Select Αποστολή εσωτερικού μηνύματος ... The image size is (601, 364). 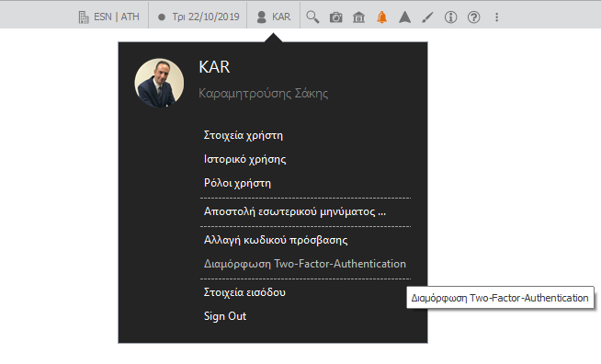(x=295, y=211)
